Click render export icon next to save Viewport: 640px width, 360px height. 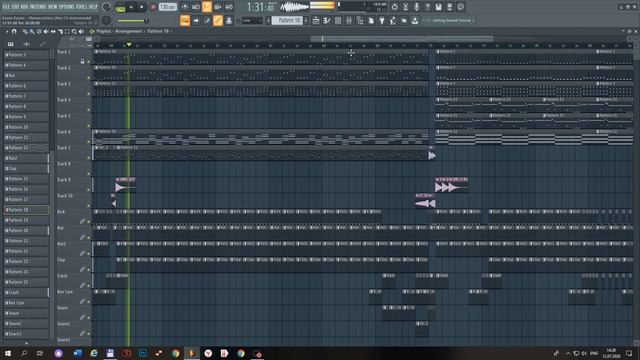[449, 7]
